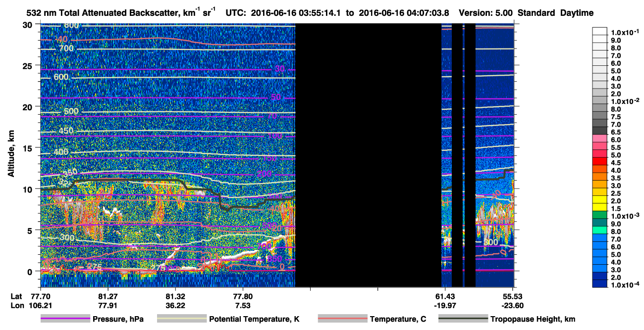Click the 'Pressure, hPa' legend label
Viewport: 644px width, 330px height.
[x=118, y=320]
